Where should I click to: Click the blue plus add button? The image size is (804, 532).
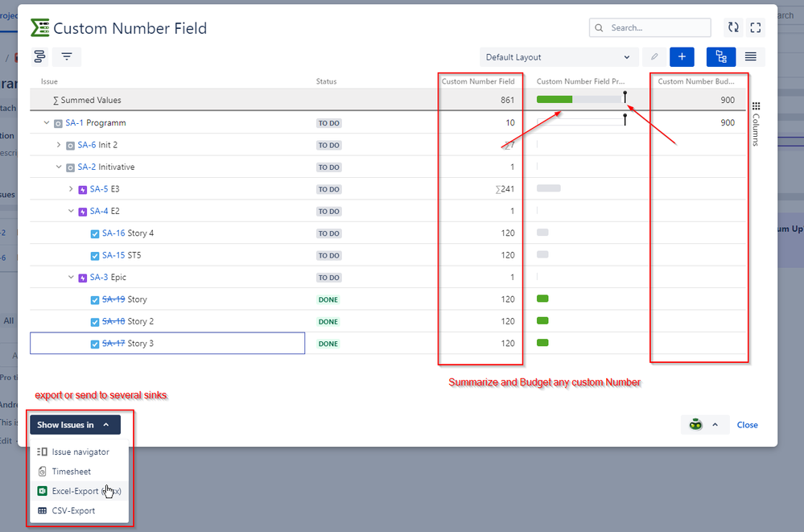(682, 57)
